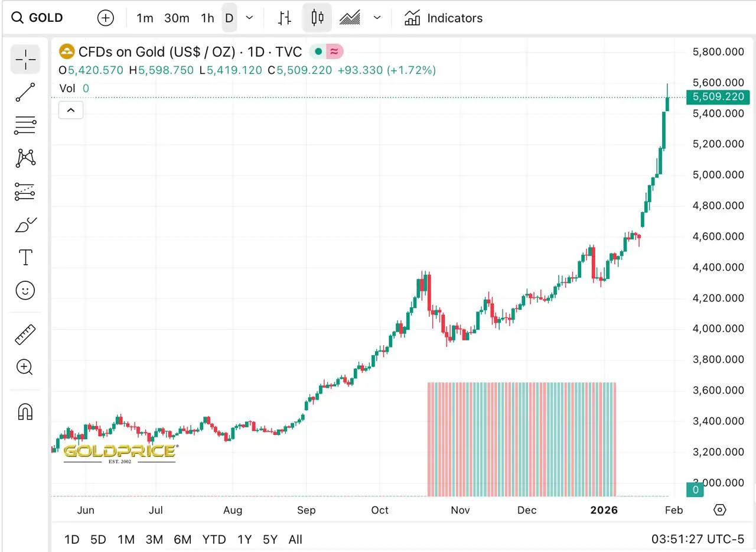The image size is (756, 552).
Task: Open the time interval dropdown arrow
Action: click(x=249, y=18)
